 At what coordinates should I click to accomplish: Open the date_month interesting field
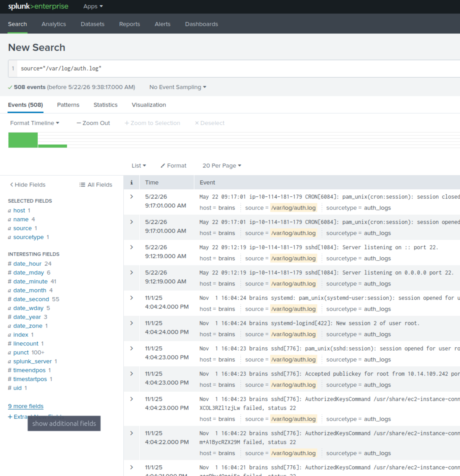pos(30,290)
